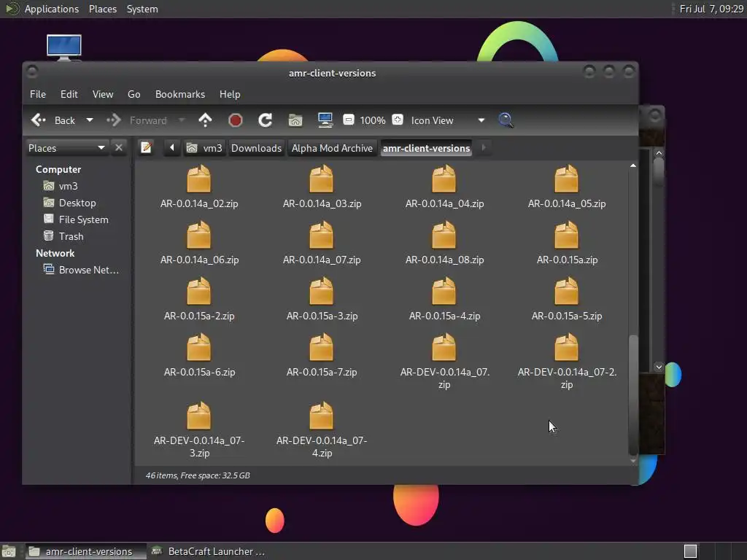The image size is (747, 560).
Task: Select the AR-0.0.14a_02.zip archive icon
Action: [198, 179]
